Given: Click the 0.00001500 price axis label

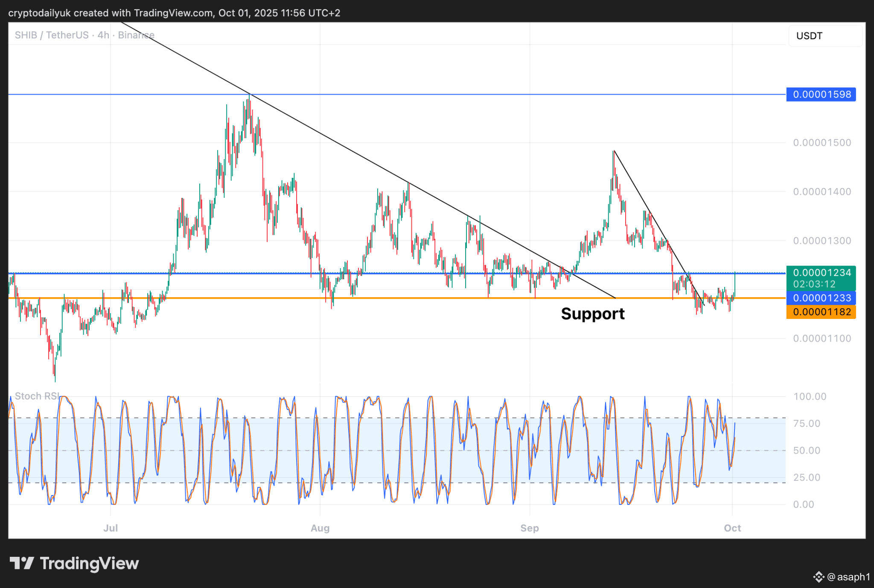Looking at the screenshot, I should click(822, 143).
